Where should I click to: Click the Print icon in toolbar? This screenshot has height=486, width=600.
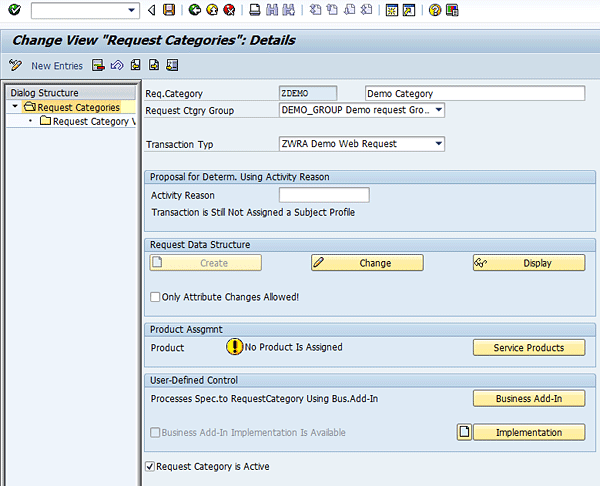click(255, 10)
